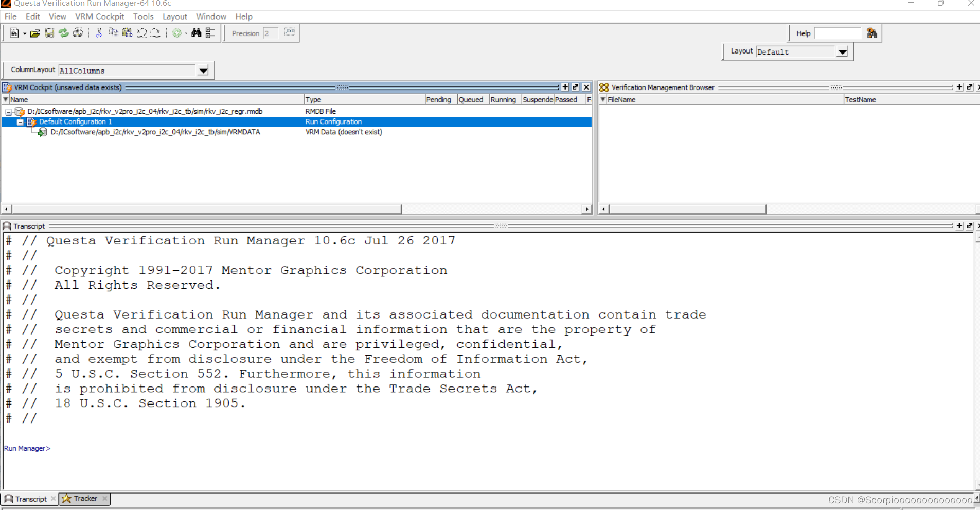
Task: Click the Suspended column header
Action: [538, 99]
